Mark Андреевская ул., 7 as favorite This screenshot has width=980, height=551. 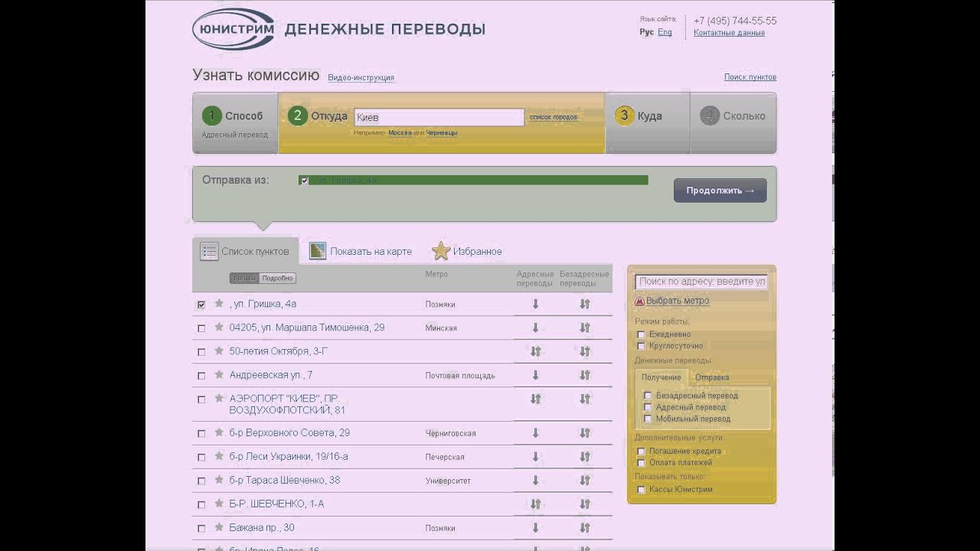219,375
